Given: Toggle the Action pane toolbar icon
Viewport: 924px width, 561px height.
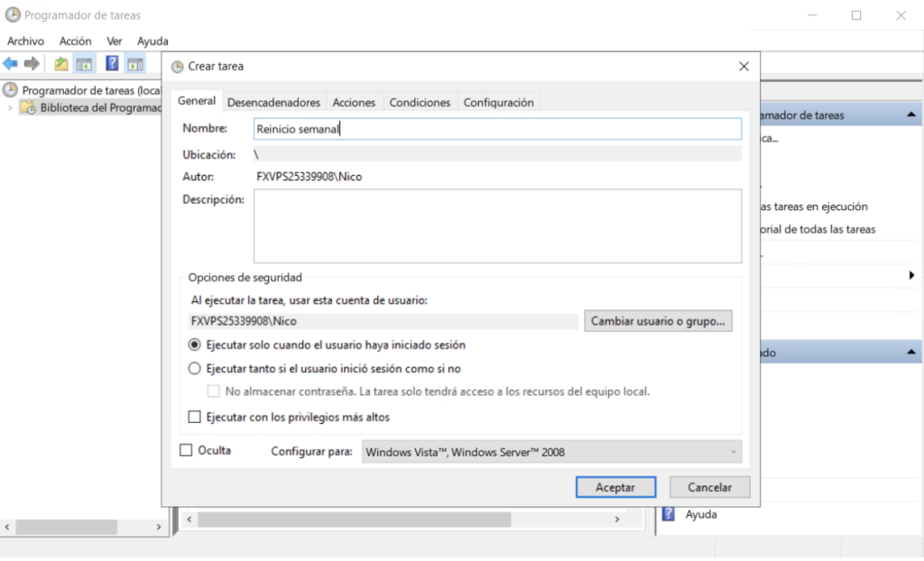Looking at the screenshot, I should pos(134,63).
